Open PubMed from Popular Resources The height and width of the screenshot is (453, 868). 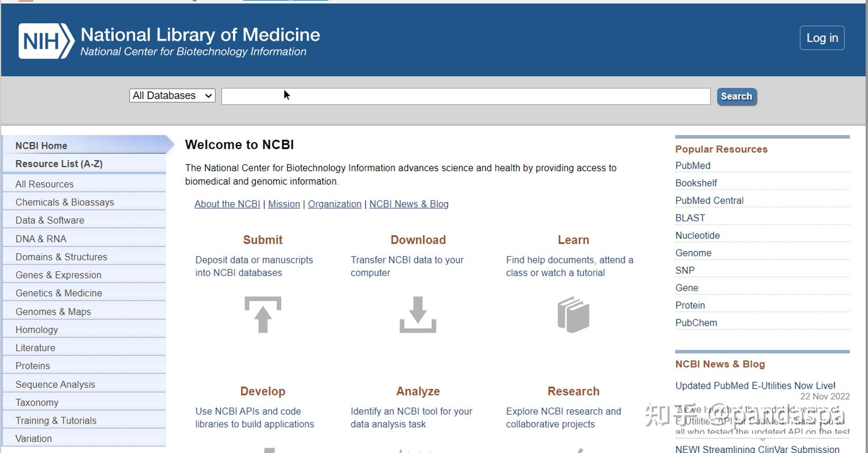click(x=693, y=166)
